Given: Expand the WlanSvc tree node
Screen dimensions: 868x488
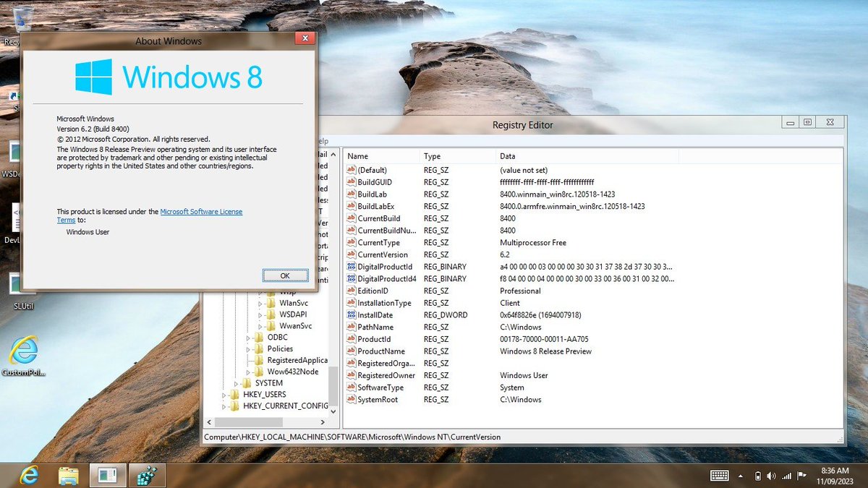Looking at the screenshot, I should pos(260,304).
